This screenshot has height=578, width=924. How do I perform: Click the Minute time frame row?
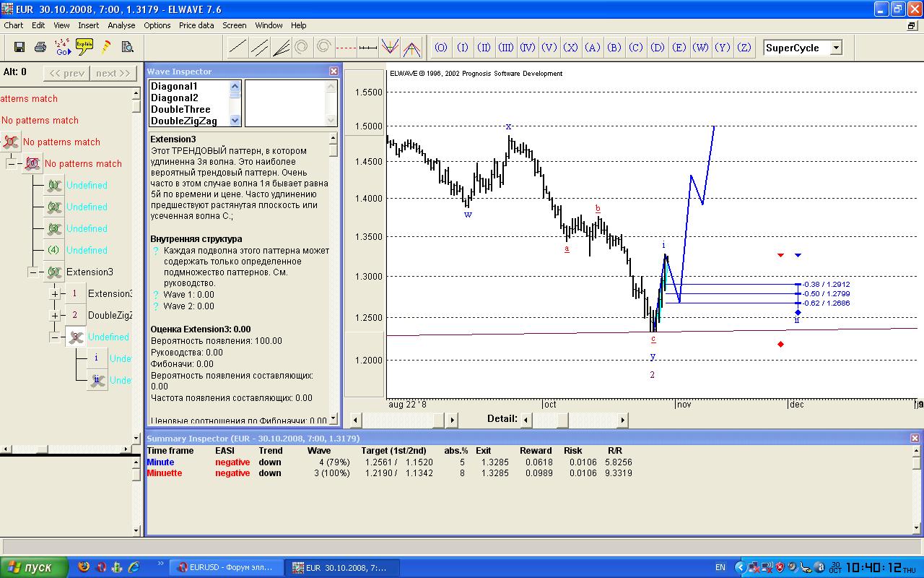[389, 462]
